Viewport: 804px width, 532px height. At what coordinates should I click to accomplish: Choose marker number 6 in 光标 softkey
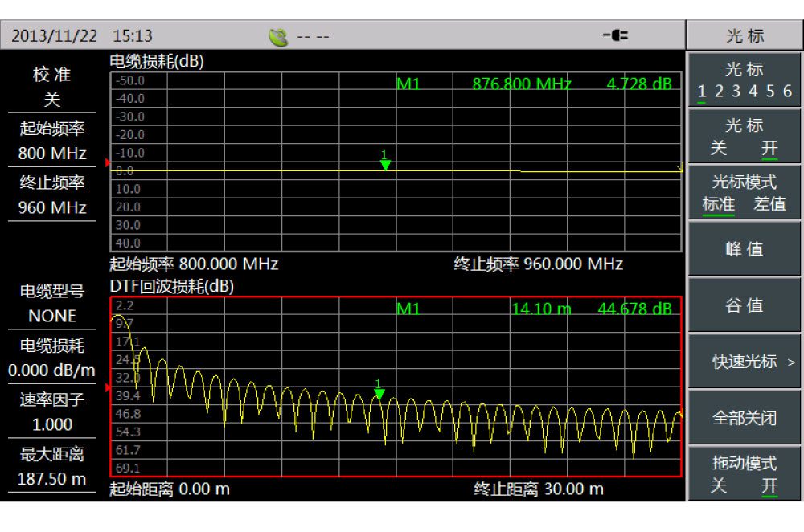787,92
